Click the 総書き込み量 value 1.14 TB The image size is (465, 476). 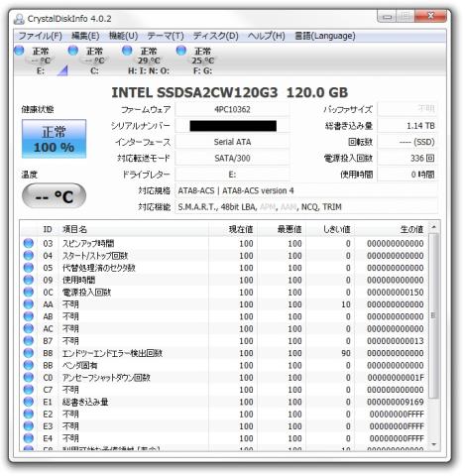click(x=407, y=126)
